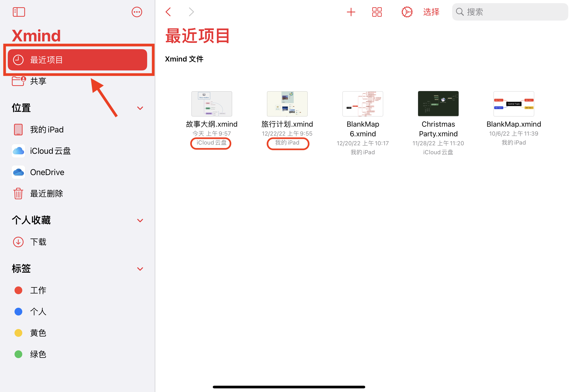Collapse the 标签 section chevron
Image resolution: width=578 pixels, height=392 pixels.
click(x=140, y=269)
